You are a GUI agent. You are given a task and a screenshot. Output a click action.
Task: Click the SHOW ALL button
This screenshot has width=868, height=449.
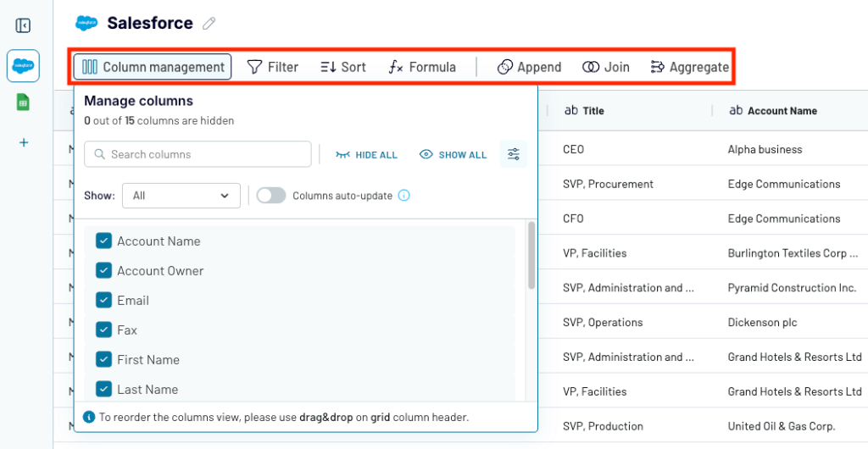point(453,155)
